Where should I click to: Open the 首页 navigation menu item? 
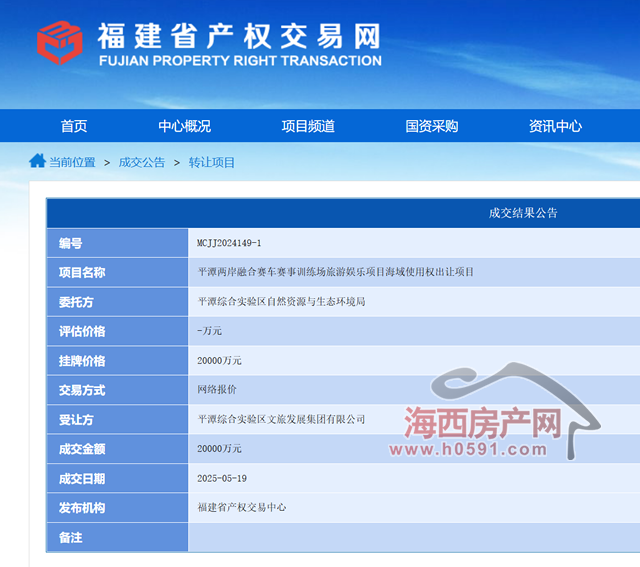[74, 126]
